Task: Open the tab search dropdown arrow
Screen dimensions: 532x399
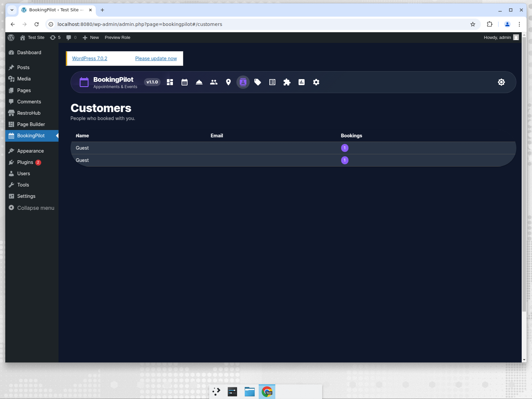Action: 12,10
